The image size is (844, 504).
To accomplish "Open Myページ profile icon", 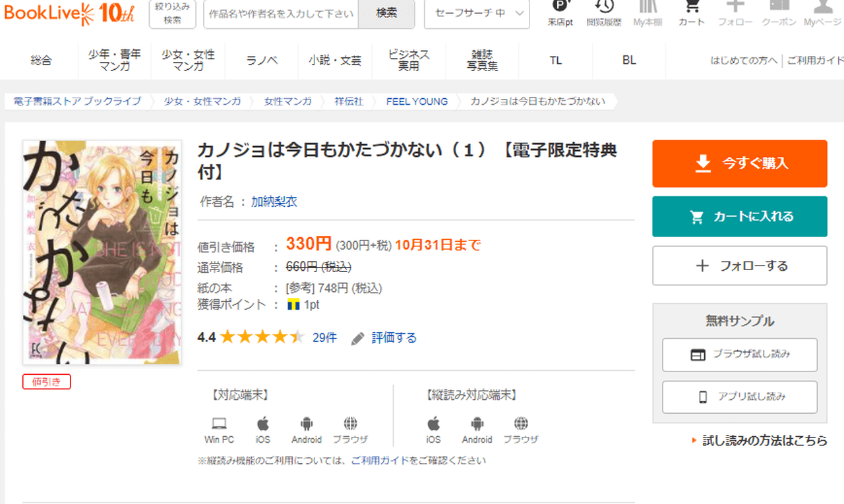I will pos(822,8).
